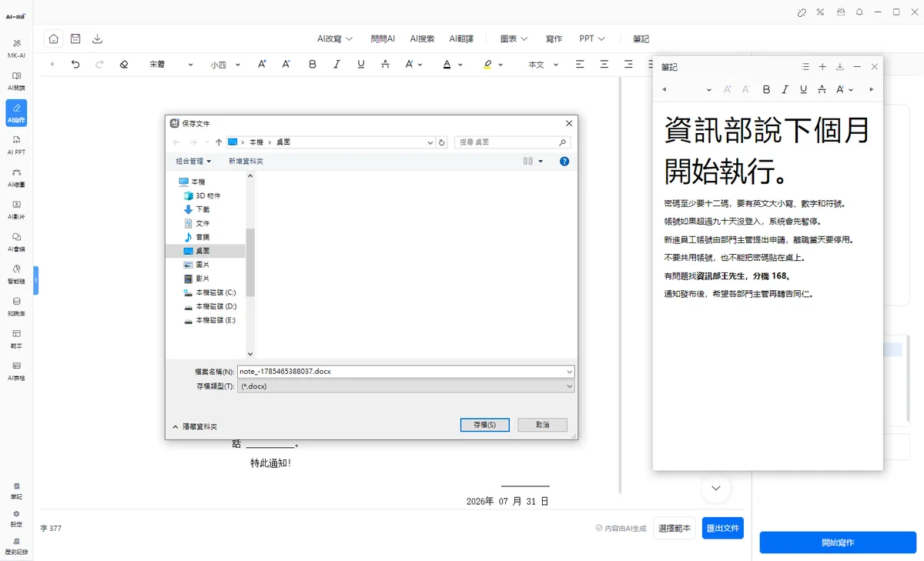
Task: Open 知識庫 in the left sidebar
Action: 16,307
